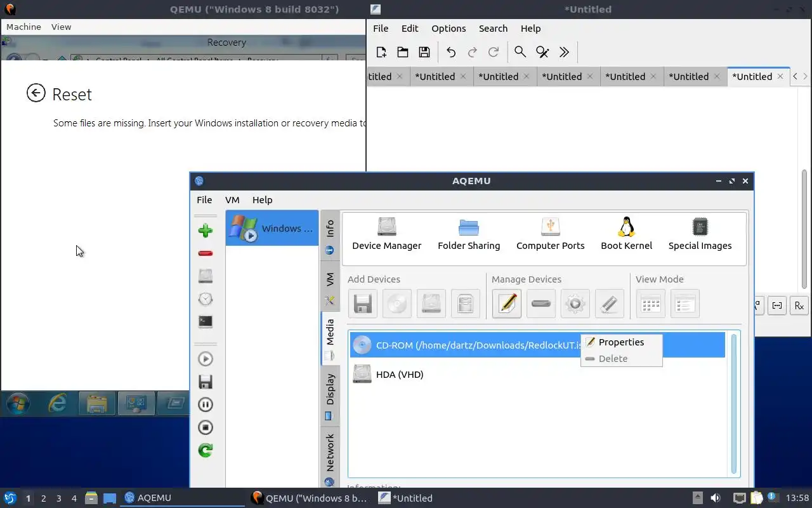This screenshot has width=812, height=508.
Task: Click back arrow next to Reset
Action: [x=36, y=93]
